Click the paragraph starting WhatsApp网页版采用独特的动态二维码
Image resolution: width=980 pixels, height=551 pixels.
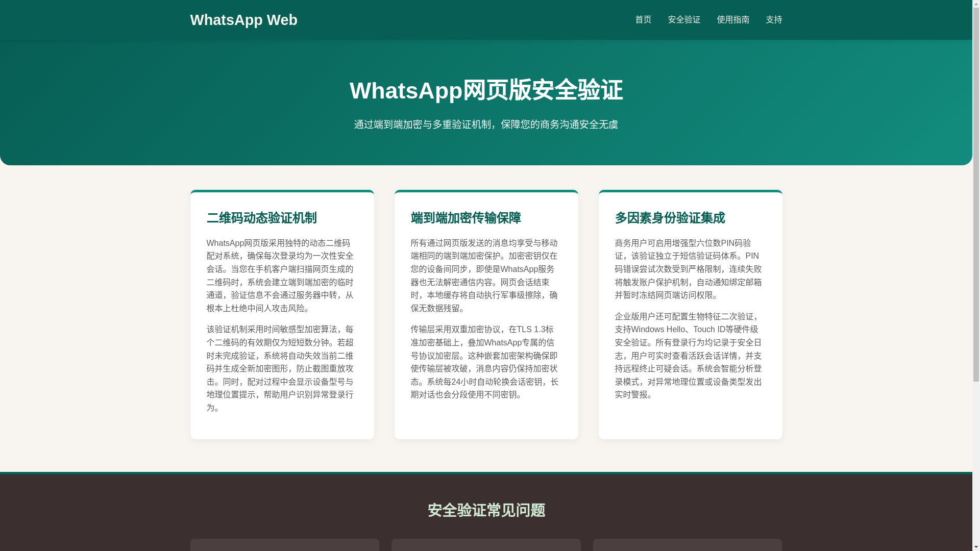(280, 275)
